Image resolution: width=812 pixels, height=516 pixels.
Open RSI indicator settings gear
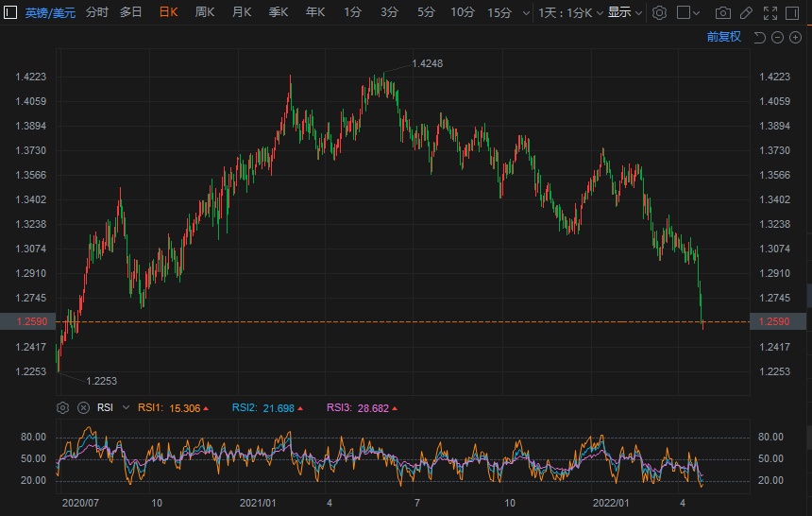[63, 408]
